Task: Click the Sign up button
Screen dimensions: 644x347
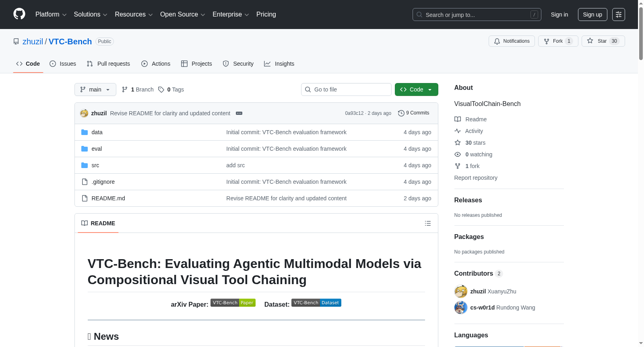Action: (592, 15)
